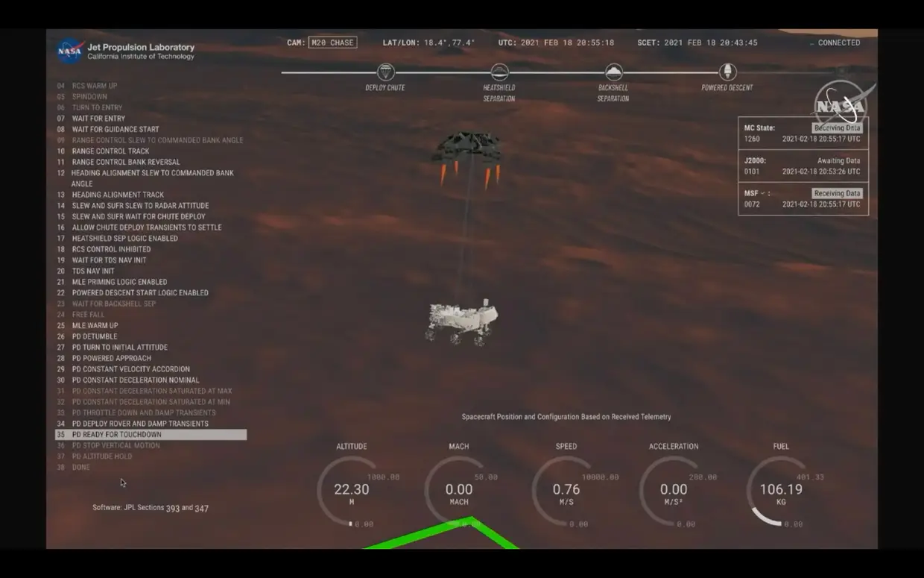Click the Heatshield Separation timeline icon
Image resolution: width=924 pixels, height=578 pixels.
point(499,72)
